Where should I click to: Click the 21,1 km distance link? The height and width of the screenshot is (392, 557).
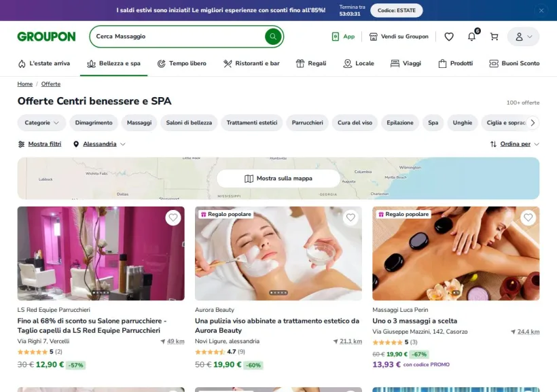click(x=351, y=341)
